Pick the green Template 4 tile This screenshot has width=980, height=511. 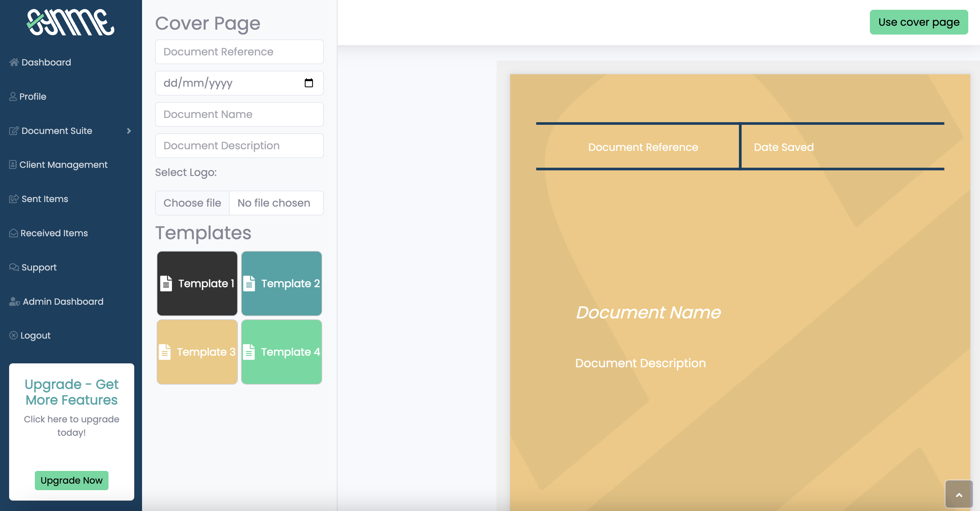281,352
